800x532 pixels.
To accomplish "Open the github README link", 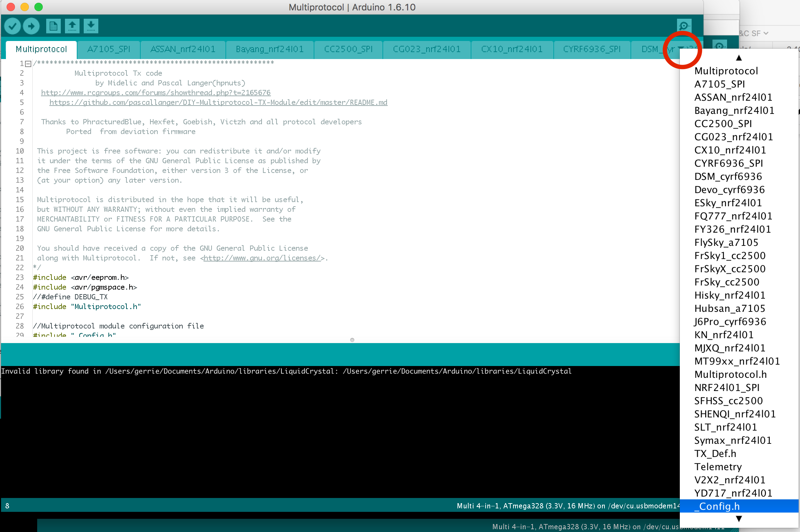I will [218, 102].
